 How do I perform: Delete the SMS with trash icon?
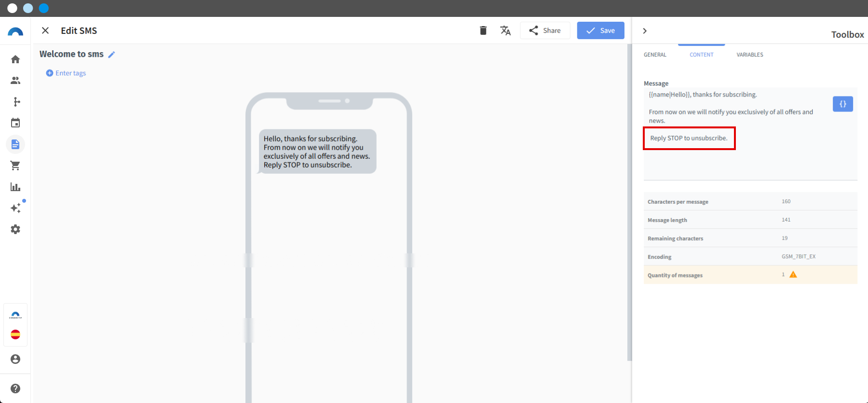coord(483,30)
